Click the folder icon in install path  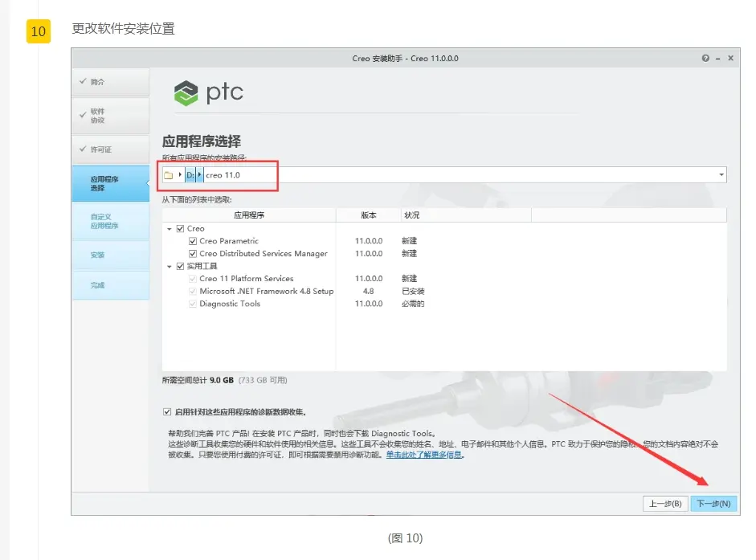pos(168,175)
